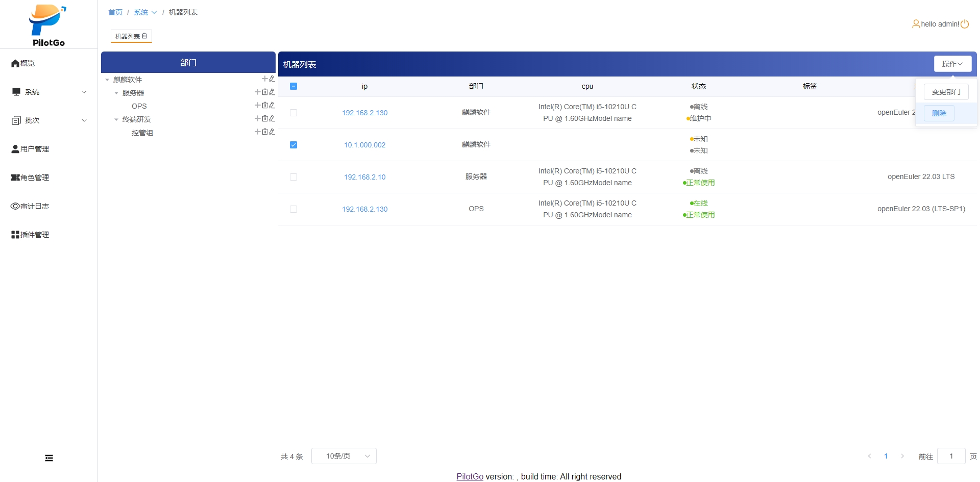980x482 pixels.
Task: Select 删除 from the 操作 dropdown menu
Action: (939, 113)
